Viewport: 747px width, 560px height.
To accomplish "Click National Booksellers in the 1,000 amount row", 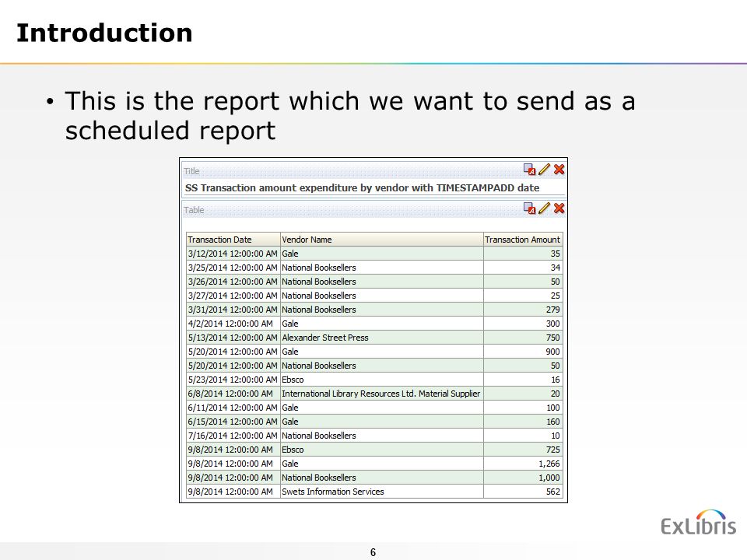I will coord(382,477).
